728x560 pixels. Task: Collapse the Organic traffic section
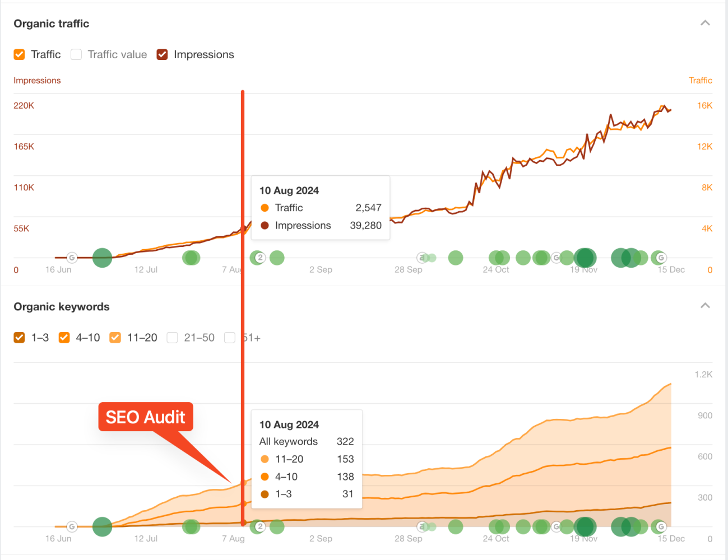705,23
